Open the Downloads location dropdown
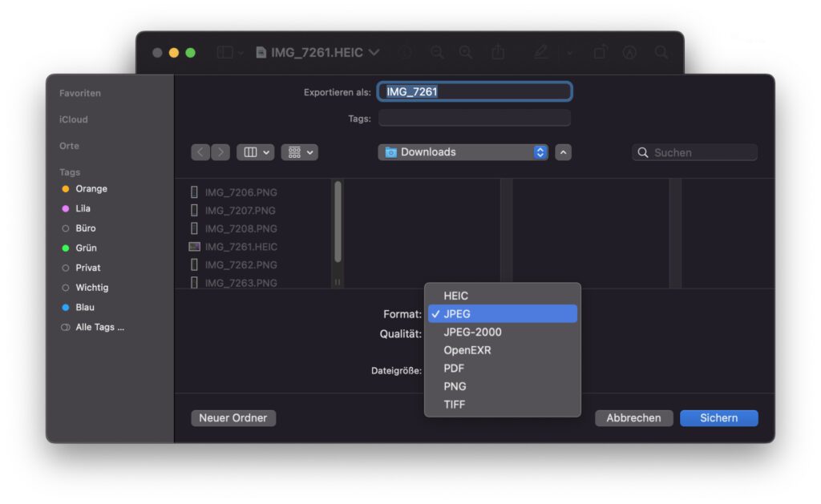Image resolution: width=821 pixels, height=504 pixels. (463, 152)
